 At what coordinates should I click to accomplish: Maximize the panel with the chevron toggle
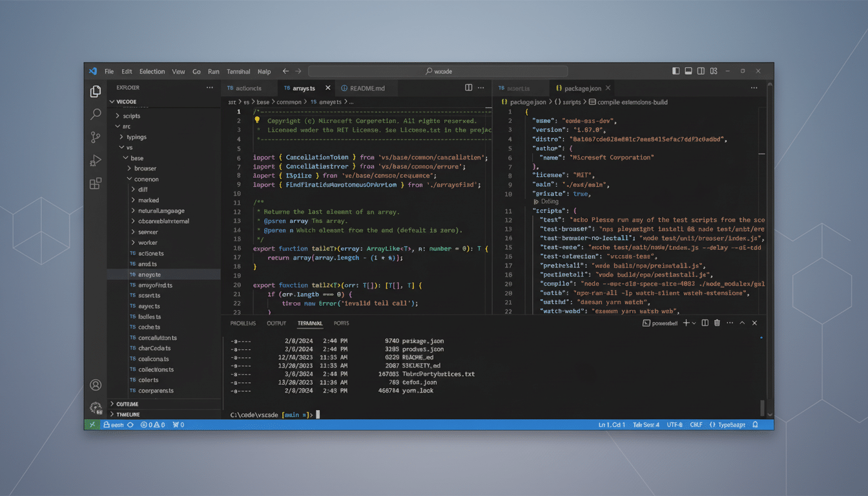[741, 322]
